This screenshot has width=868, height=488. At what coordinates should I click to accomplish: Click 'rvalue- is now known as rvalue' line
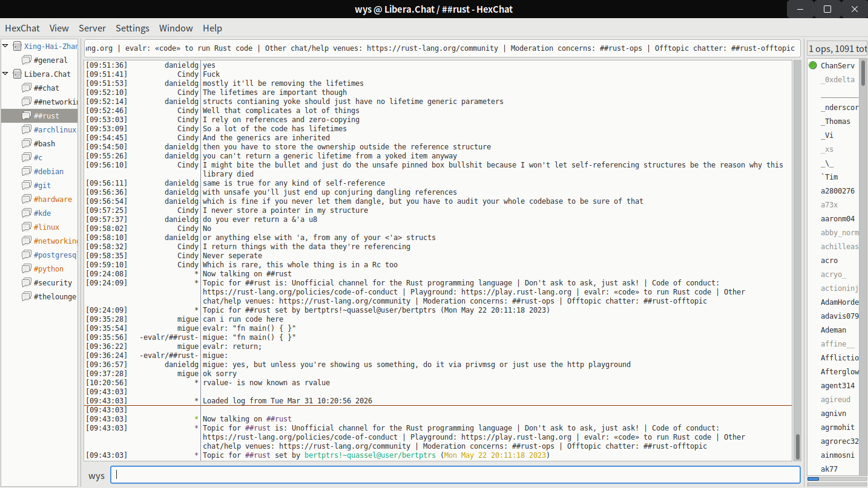click(266, 383)
